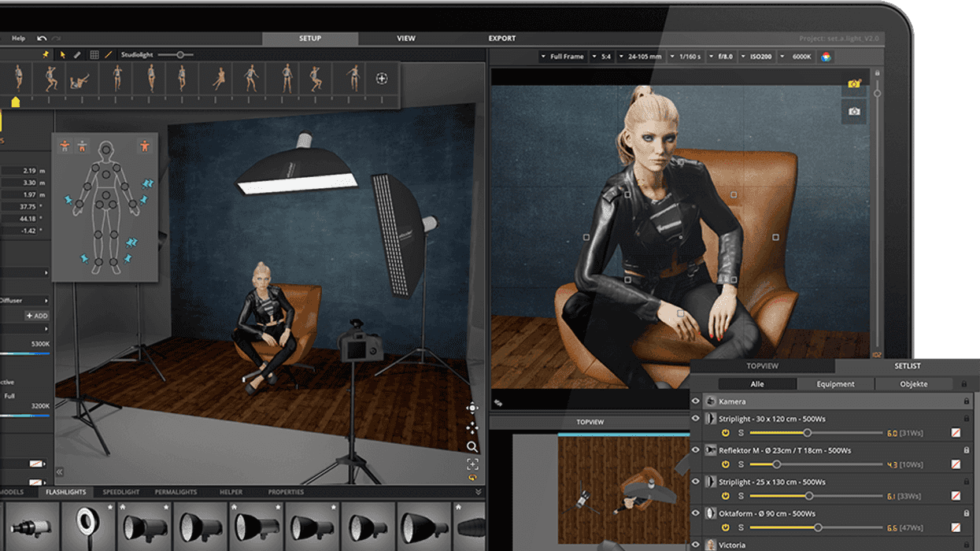Click the power icon for Oktaform light

click(x=725, y=527)
